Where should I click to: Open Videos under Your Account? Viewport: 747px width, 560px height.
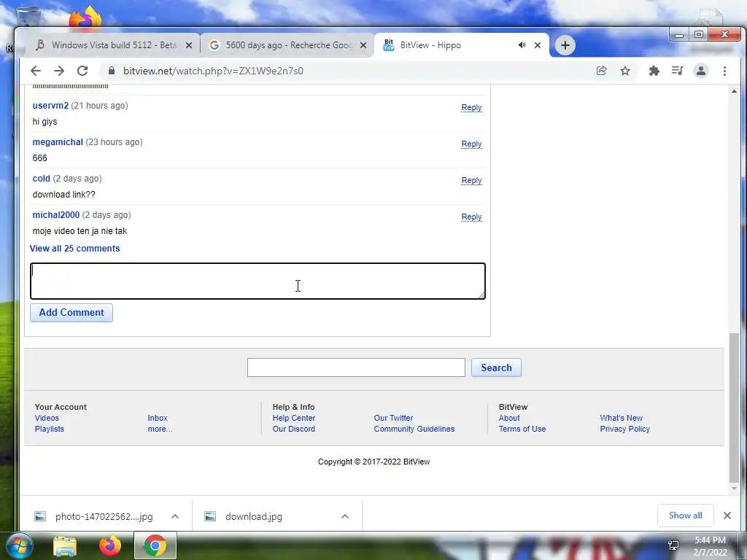coord(47,418)
